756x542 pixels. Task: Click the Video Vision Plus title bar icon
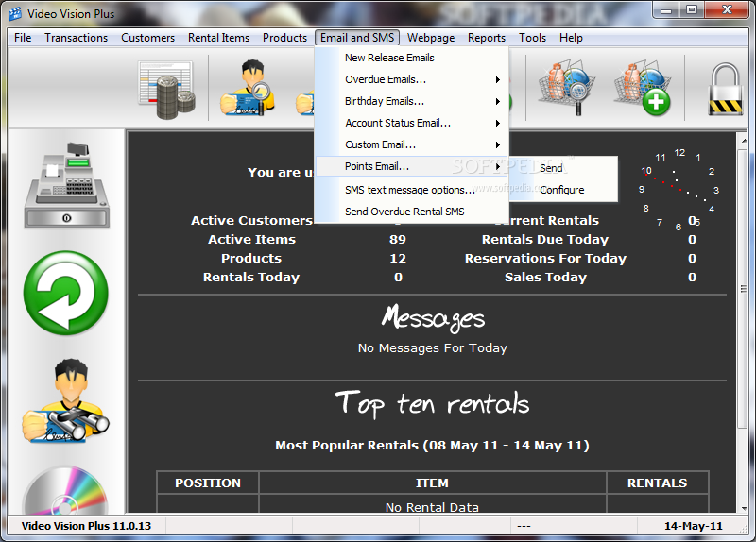pyautogui.click(x=15, y=14)
